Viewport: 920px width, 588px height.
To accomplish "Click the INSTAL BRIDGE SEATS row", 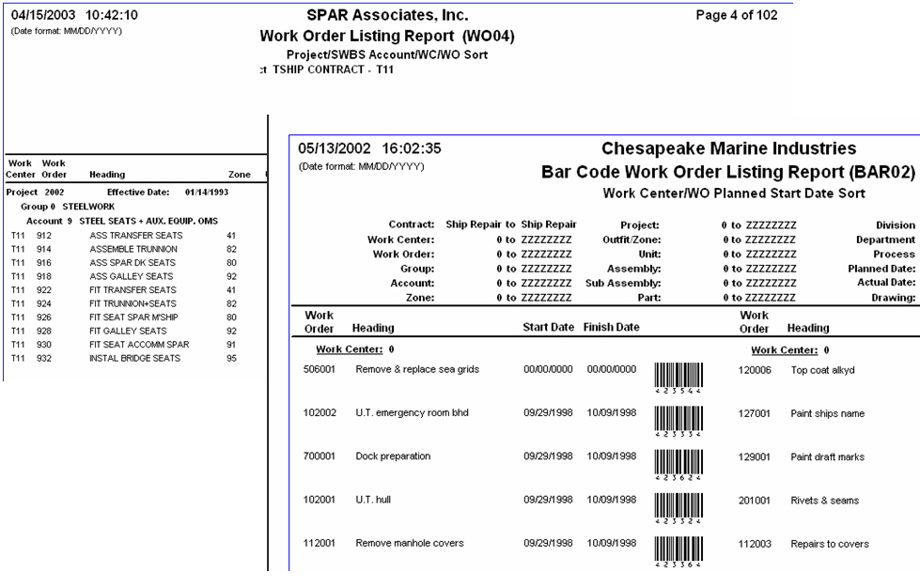I will pos(141,358).
